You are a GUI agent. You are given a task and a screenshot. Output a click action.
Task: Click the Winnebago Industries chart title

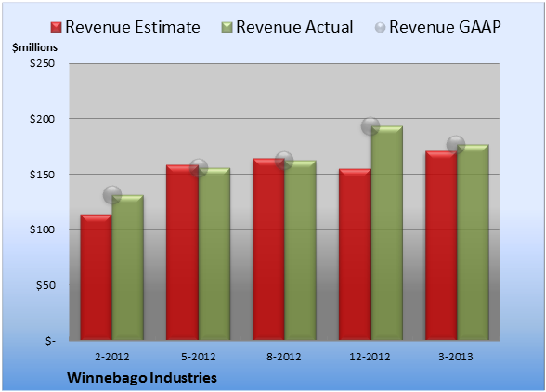coord(142,378)
